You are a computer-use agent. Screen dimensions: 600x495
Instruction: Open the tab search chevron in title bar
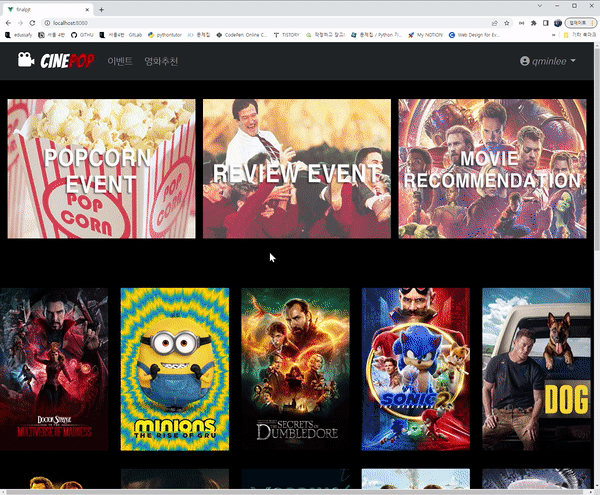540,6
